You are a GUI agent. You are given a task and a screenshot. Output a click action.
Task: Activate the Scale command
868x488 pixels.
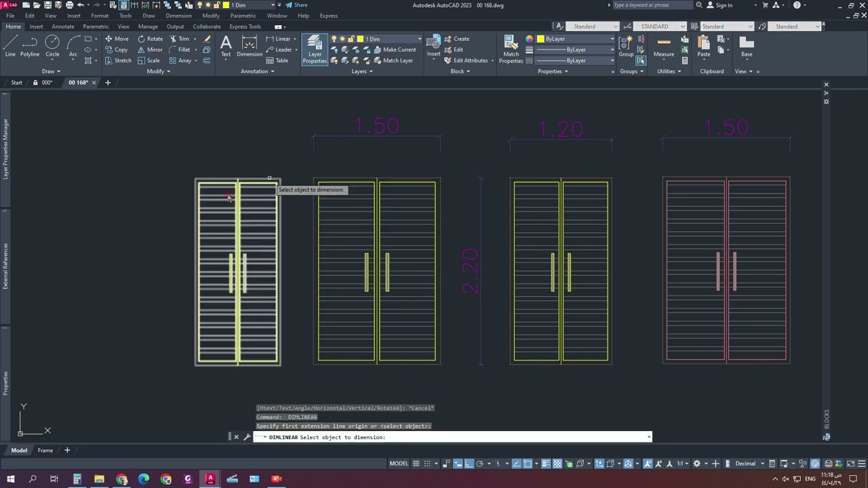click(149, 60)
